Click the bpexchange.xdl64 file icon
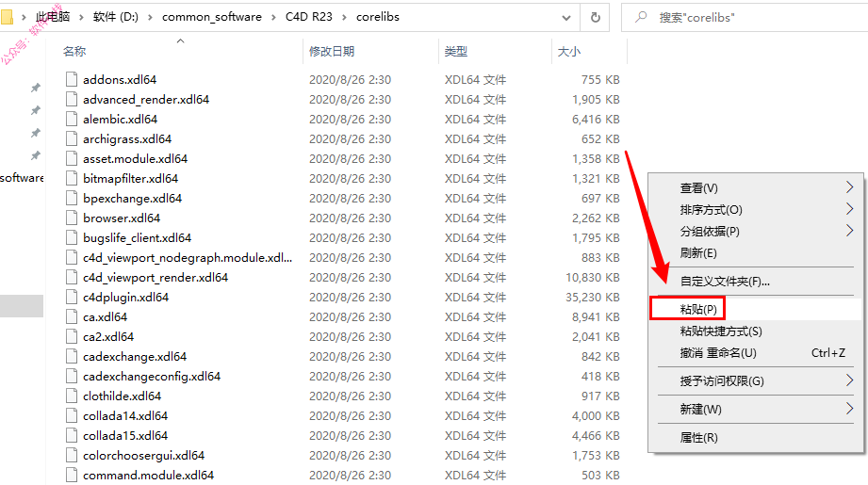This screenshot has height=485, width=868. [x=72, y=198]
